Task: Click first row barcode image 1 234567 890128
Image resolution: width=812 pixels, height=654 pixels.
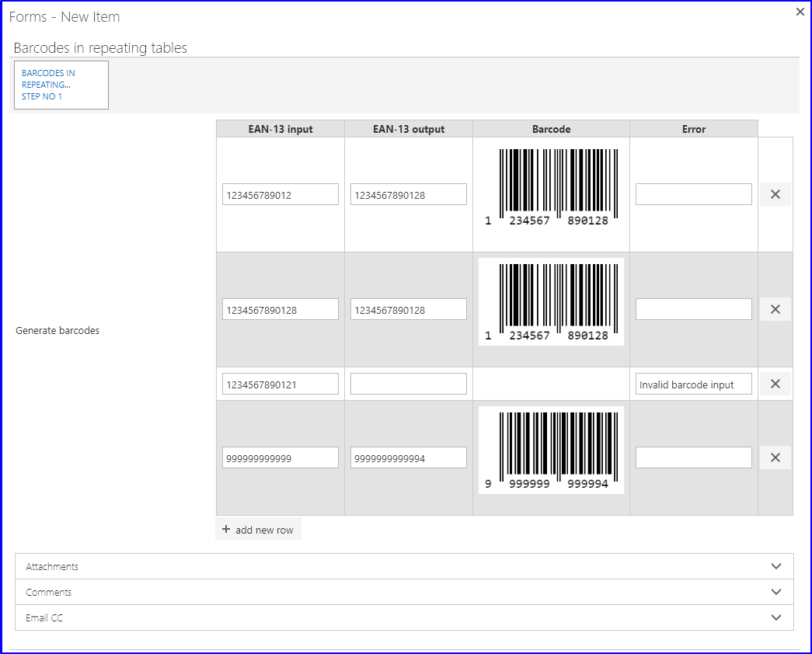Action: 552,187
